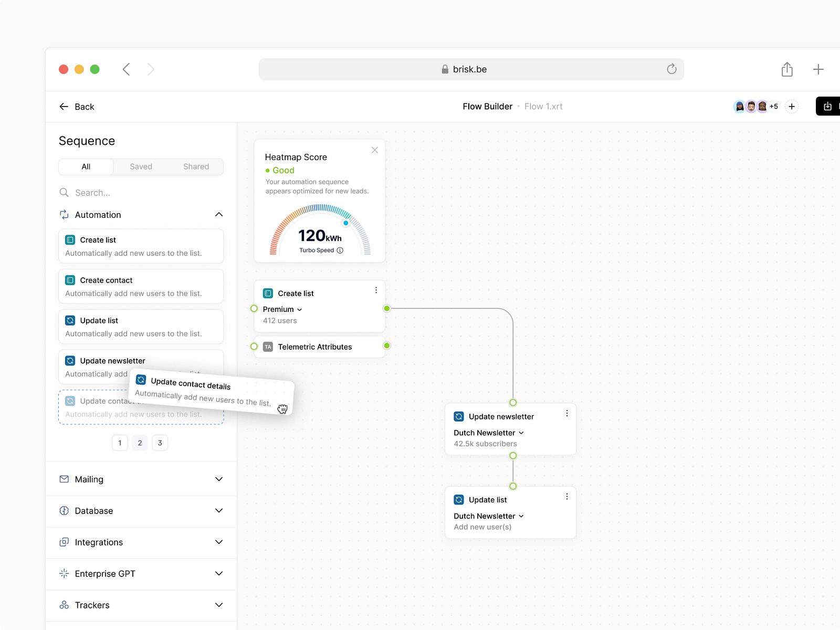The image size is (840, 630).
Task: Open the kebab menu on Update list node
Action: coord(567,496)
